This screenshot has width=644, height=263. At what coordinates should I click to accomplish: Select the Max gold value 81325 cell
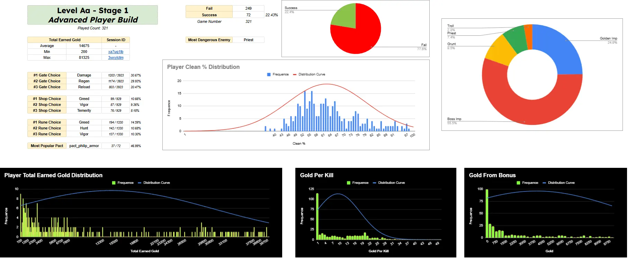[x=84, y=57]
